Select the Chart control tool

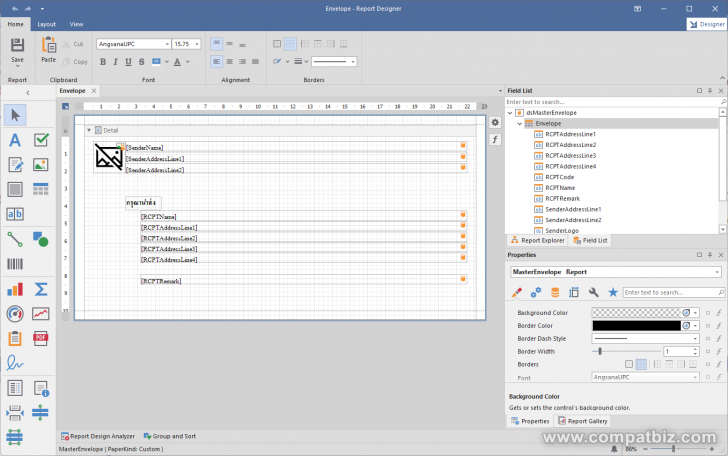(x=15, y=289)
